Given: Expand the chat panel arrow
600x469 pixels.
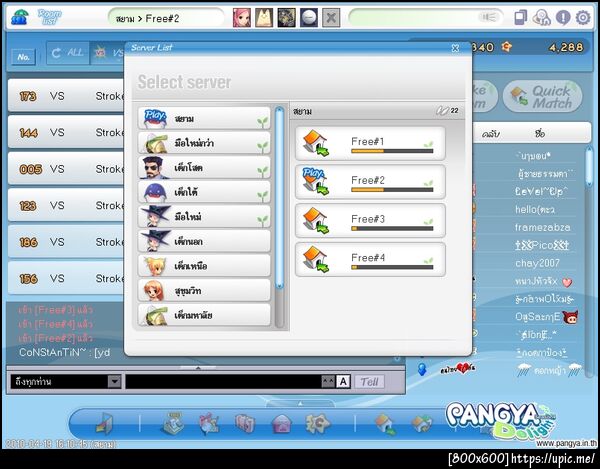Looking at the screenshot, I should tap(198, 368).
